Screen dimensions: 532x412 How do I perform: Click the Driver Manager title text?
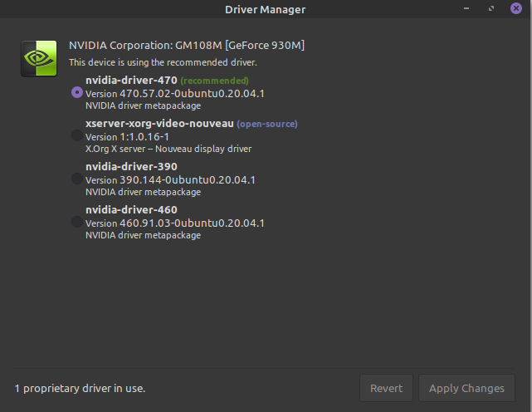pyautogui.click(x=266, y=9)
